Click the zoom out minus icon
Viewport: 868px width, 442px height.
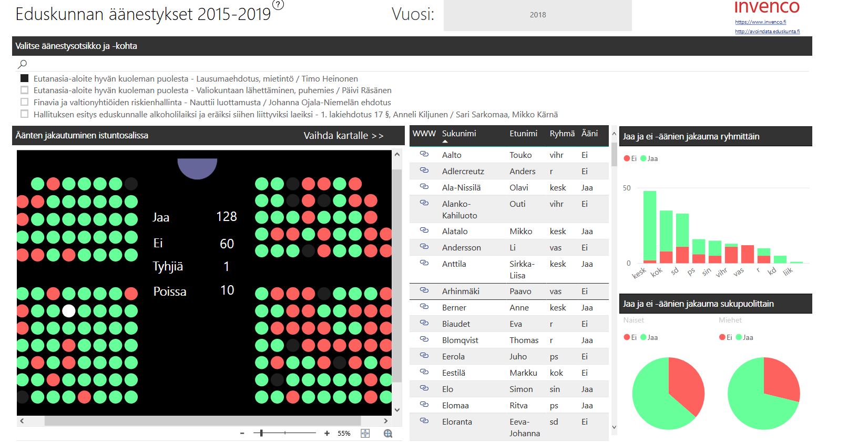(242, 433)
